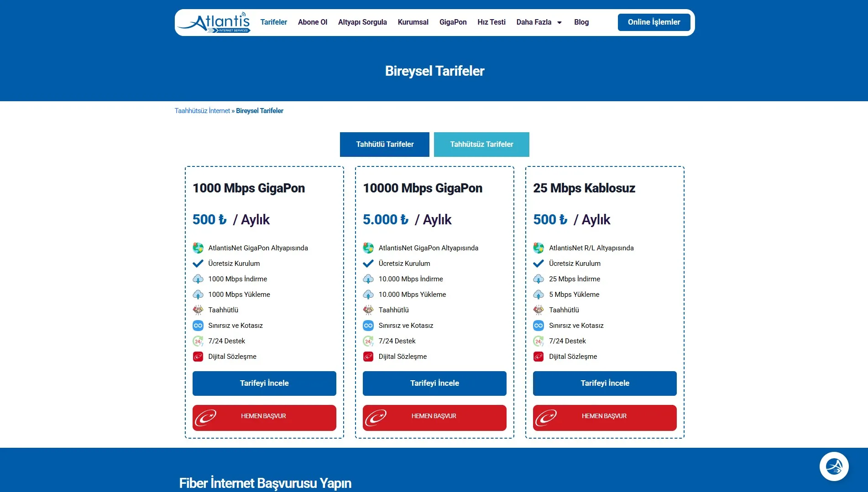Screen dimensions: 868x492
Task: Click the globe icon in 10000 Mbps GigaPon card
Action: [368, 248]
